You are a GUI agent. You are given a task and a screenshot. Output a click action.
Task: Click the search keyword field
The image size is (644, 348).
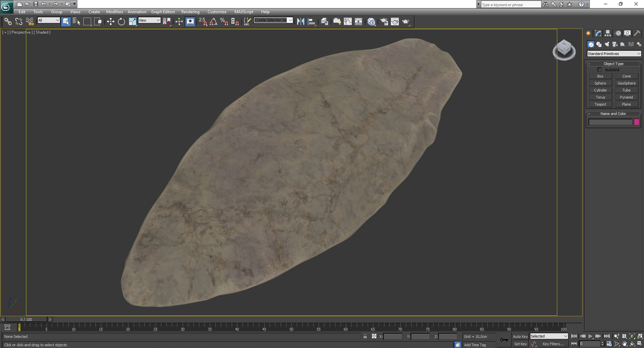[x=511, y=5]
